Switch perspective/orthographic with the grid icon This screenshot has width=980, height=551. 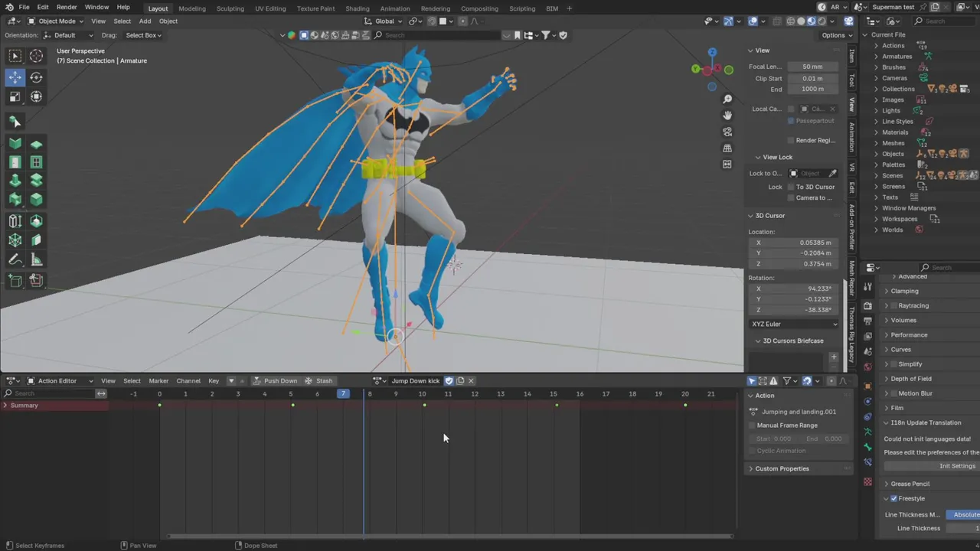727,148
